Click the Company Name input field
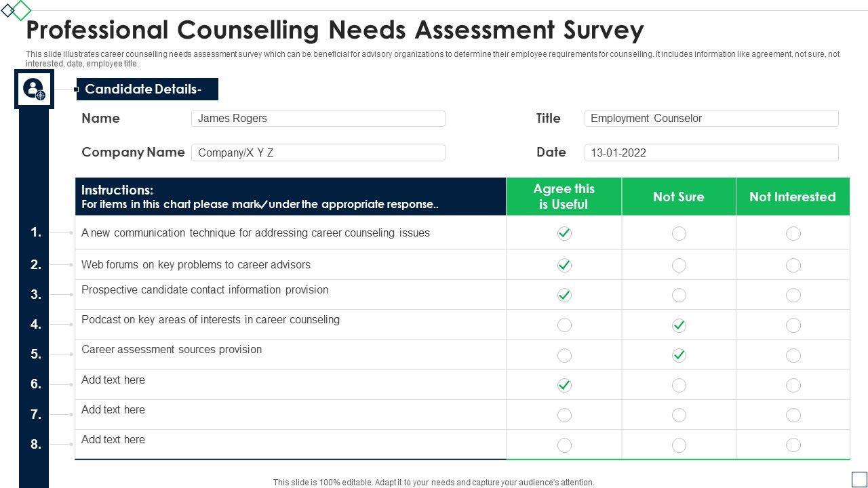Viewport: 868px width, 488px height. (x=318, y=152)
